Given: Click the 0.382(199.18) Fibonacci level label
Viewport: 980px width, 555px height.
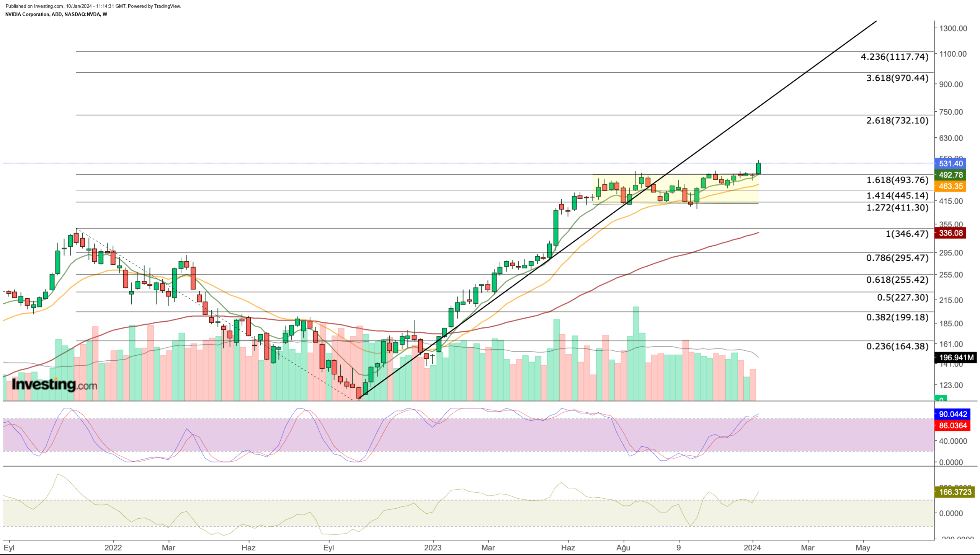Looking at the screenshot, I should tap(897, 317).
